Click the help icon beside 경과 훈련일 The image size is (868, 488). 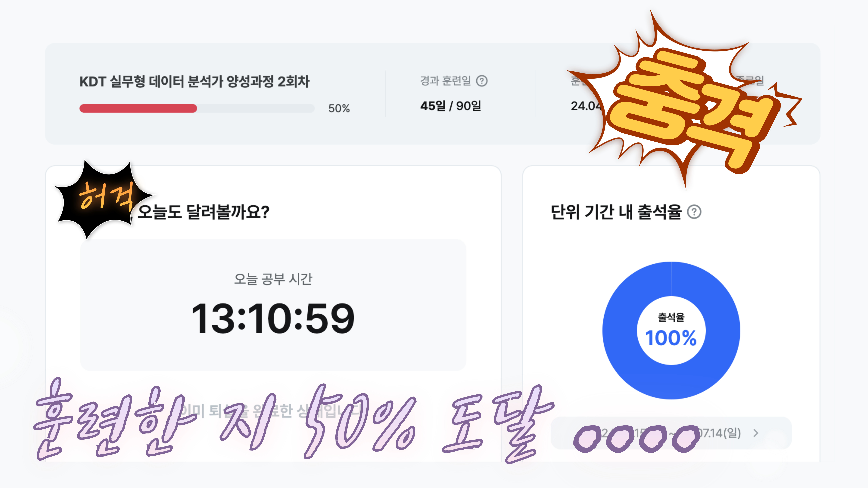tap(481, 81)
